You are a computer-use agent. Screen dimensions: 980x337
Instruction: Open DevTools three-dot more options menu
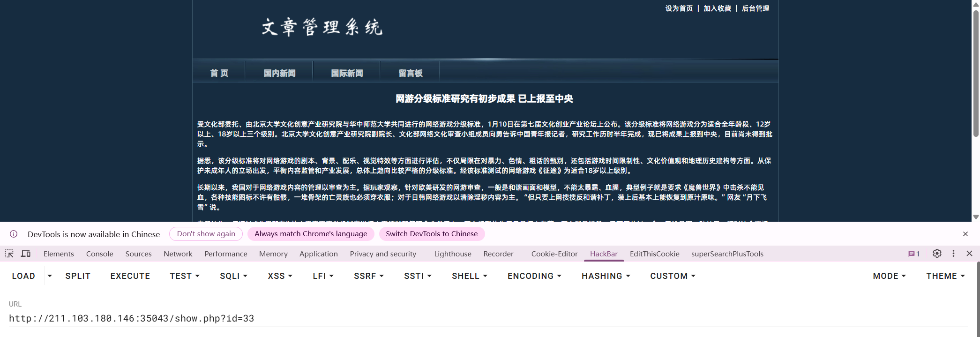(x=953, y=254)
